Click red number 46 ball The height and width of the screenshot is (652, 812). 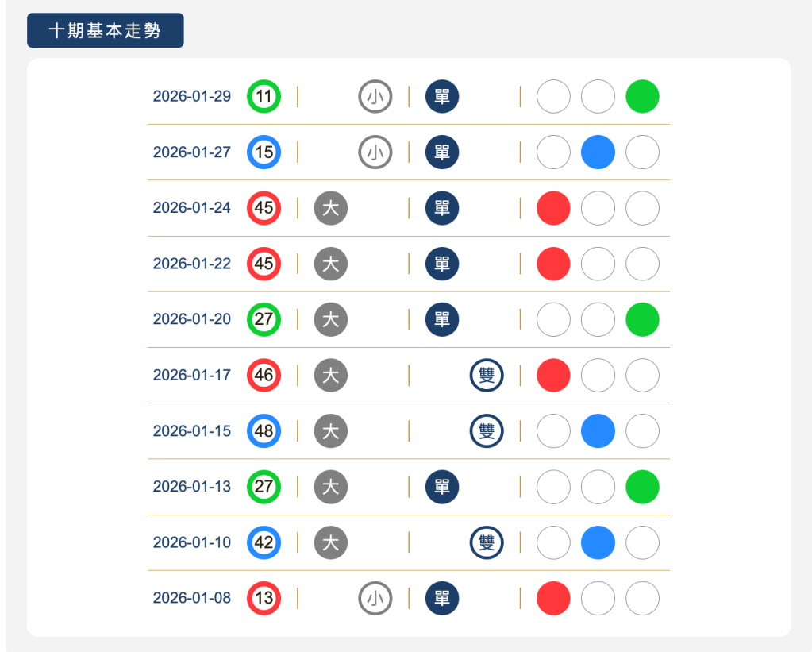pos(264,375)
